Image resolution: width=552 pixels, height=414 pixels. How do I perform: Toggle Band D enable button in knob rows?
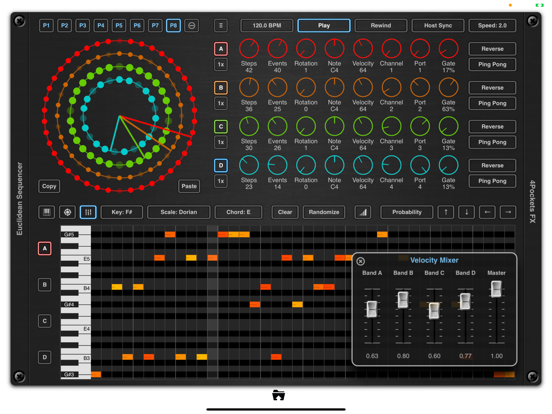(221, 165)
